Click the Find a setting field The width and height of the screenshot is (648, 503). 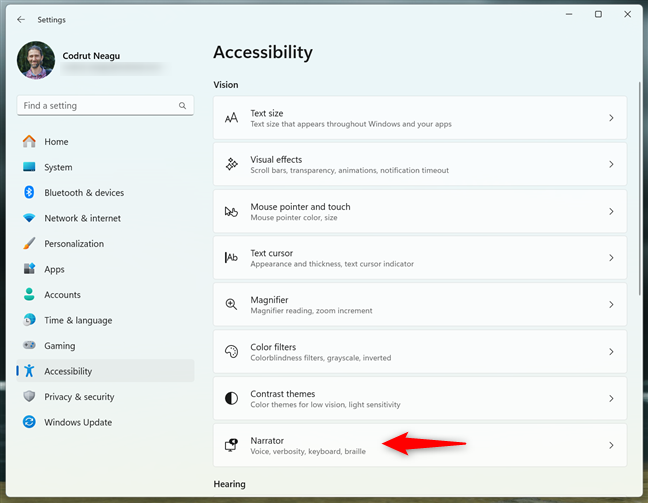pos(105,106)
